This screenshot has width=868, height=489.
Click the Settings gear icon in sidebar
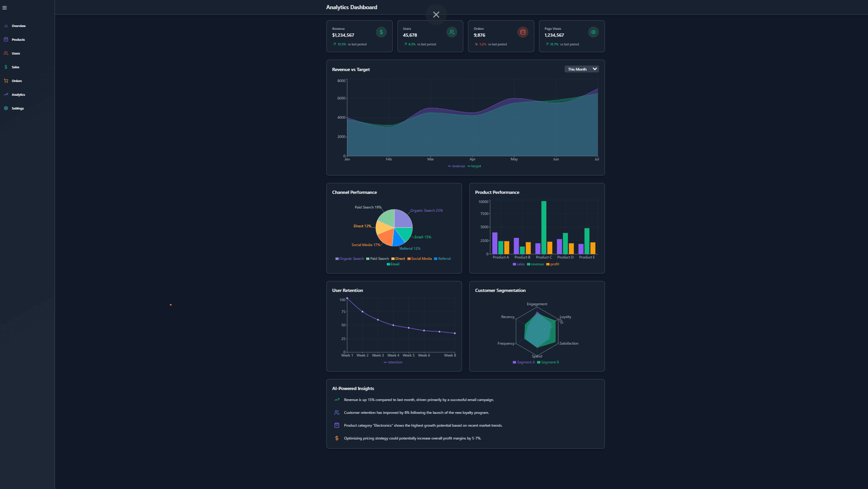6,109
